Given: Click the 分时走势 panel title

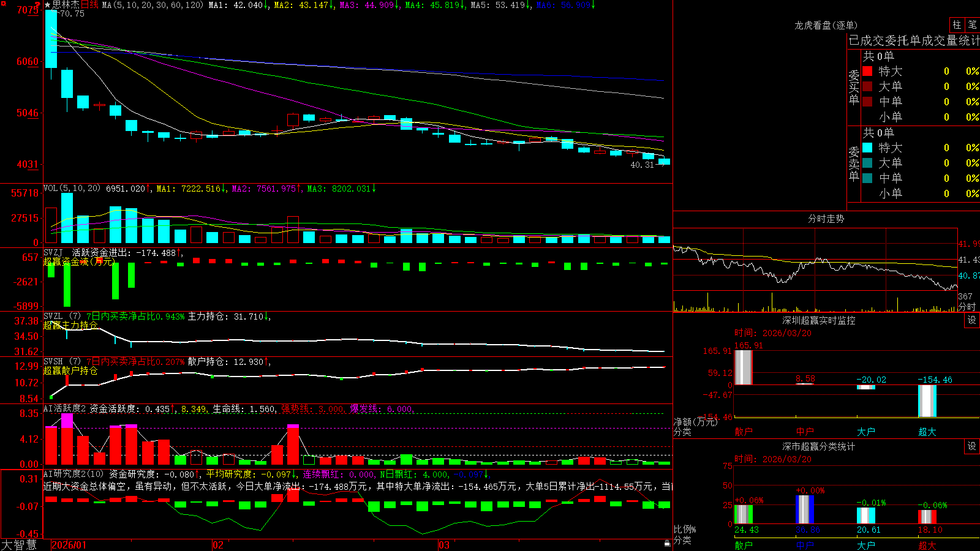Looking at the screenshot, I should coord(826,219).
